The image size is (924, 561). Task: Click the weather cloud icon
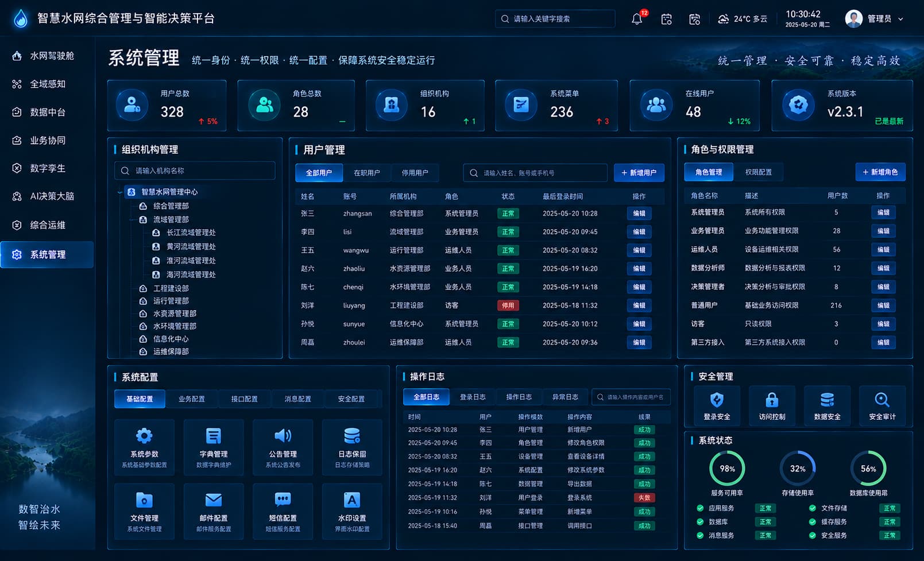[x=724, y=19]
